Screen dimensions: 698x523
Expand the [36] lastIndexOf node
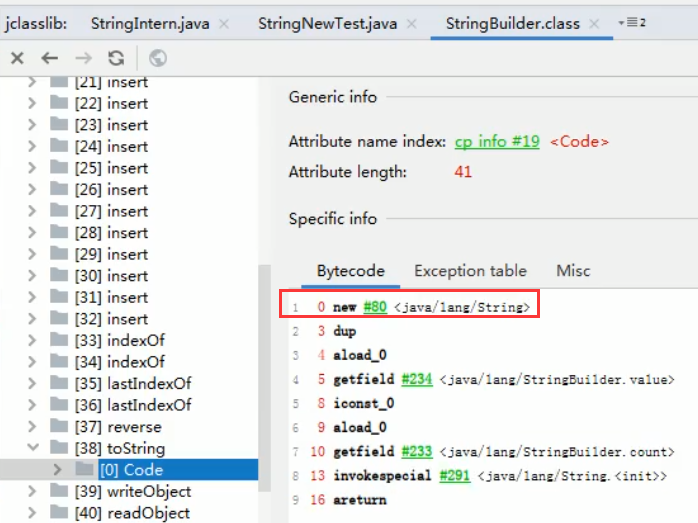[x=32, y=405]
